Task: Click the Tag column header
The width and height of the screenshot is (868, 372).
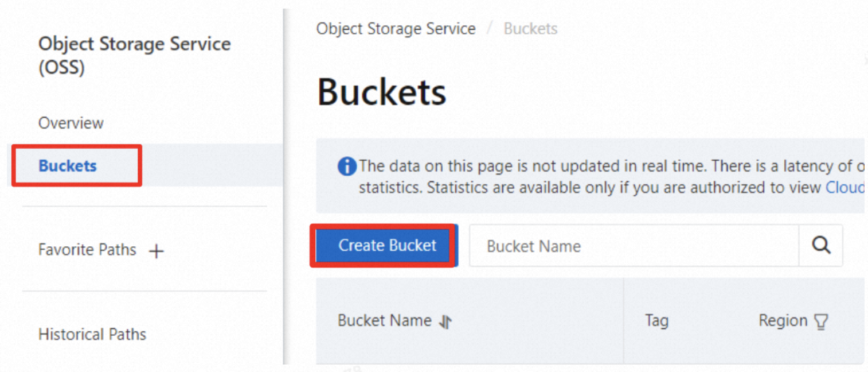Action: [656, 320]
